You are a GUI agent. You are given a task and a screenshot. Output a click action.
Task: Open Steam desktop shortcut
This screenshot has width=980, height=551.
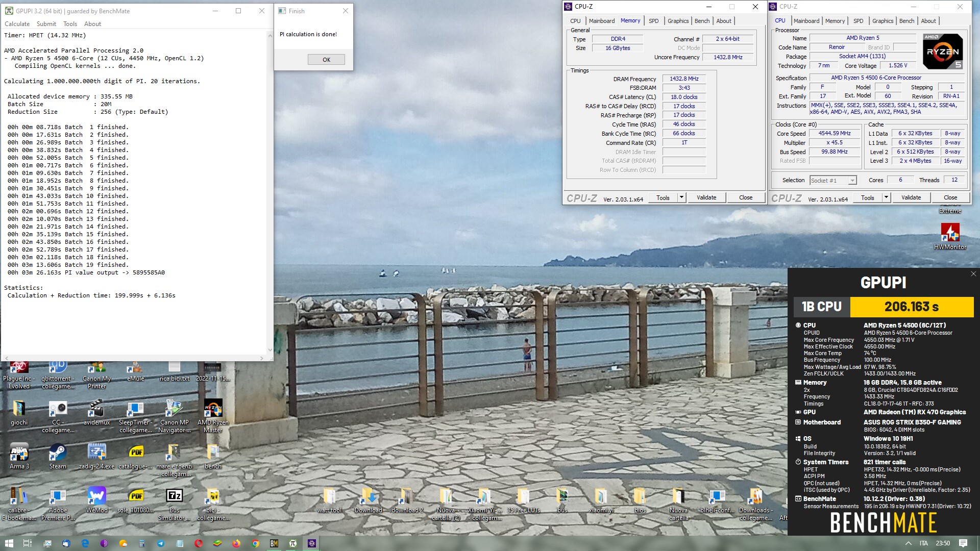(57, 456)
